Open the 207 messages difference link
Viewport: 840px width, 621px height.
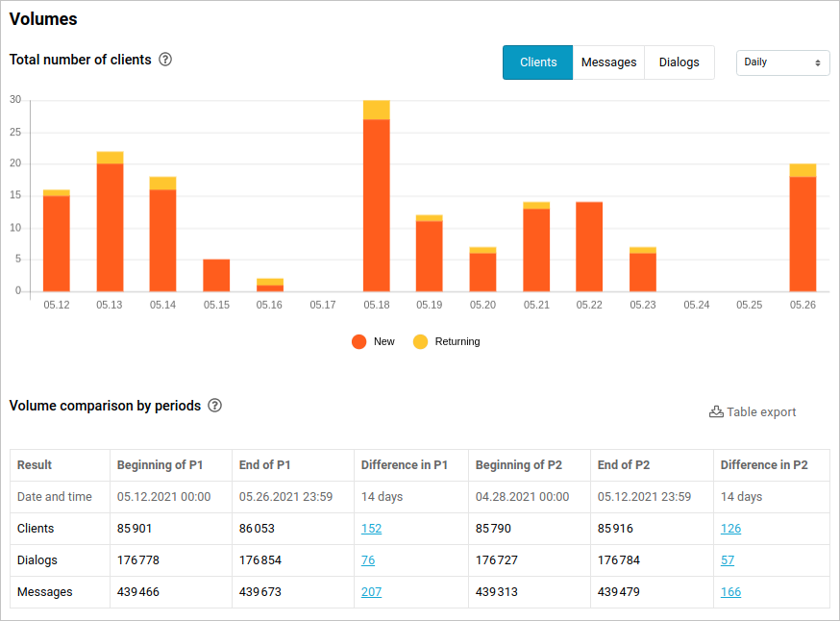371,592
